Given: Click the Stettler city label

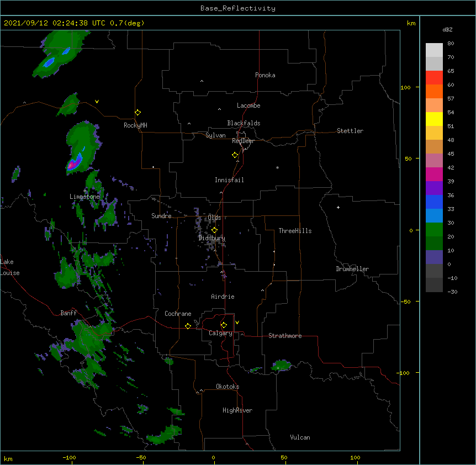Looking at the screenshot, I should click(350, 131).
